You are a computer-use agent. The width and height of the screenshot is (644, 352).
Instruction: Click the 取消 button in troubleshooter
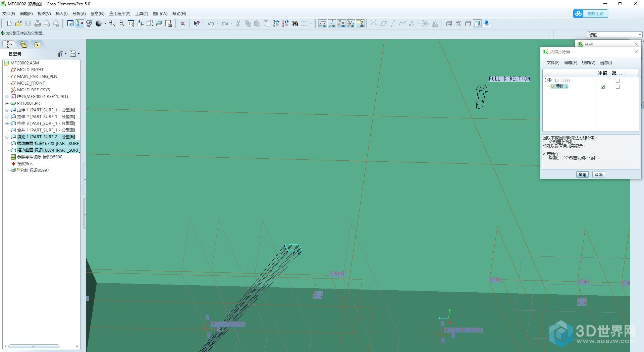click(x=599, y=174)
